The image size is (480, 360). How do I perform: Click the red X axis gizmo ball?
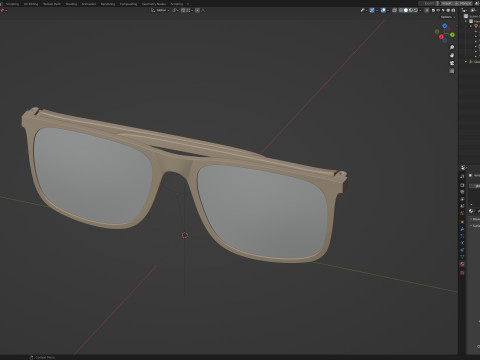[x=441, y=37]
